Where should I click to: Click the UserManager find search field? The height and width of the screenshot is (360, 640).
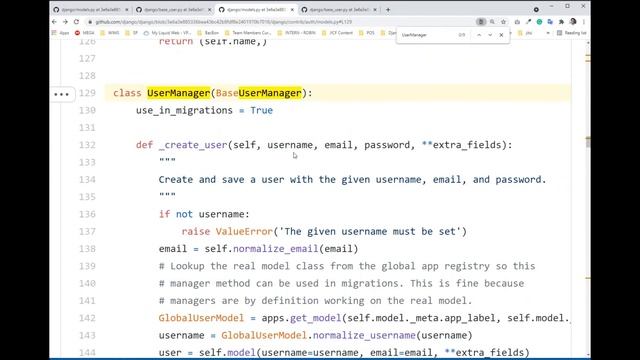click(x=427, y=35)
